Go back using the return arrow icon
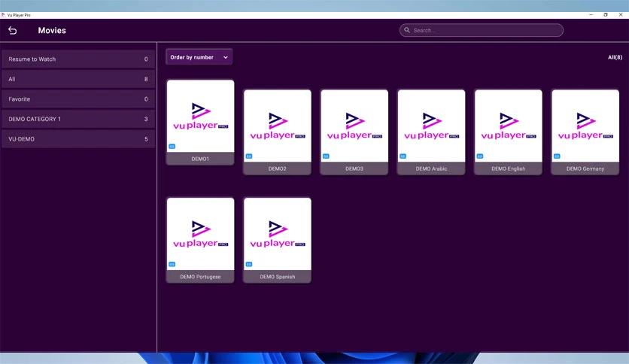 pyautogui.click(x=13, y=31)
